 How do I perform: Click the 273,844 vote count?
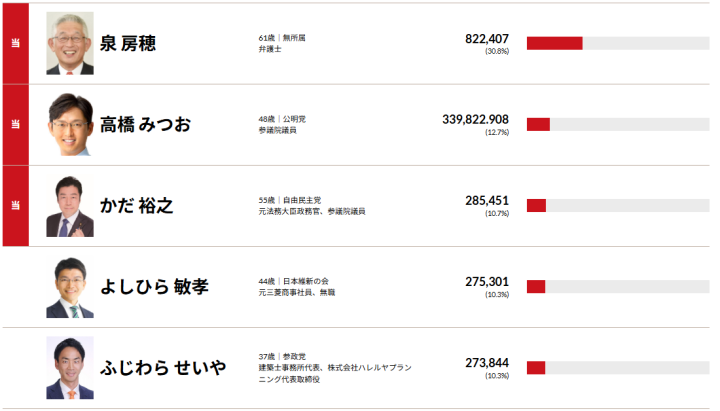pyautogui.click(x=487, y=363)
